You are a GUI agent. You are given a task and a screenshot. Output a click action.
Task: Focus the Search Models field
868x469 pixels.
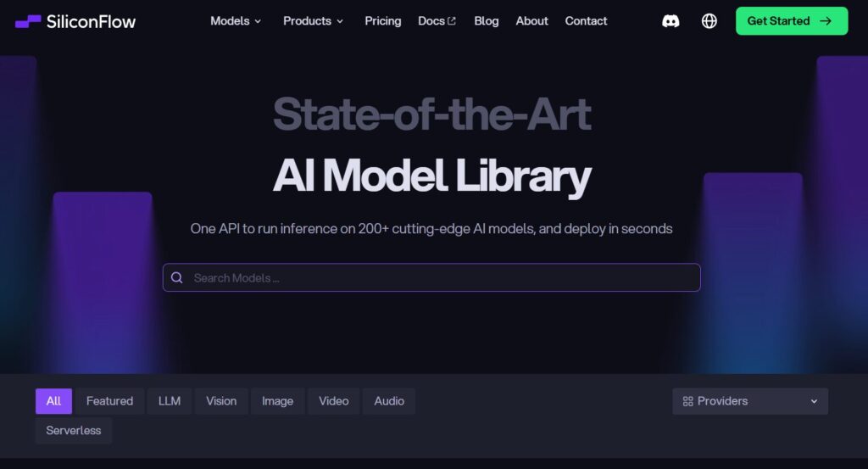tap(431, 277)
